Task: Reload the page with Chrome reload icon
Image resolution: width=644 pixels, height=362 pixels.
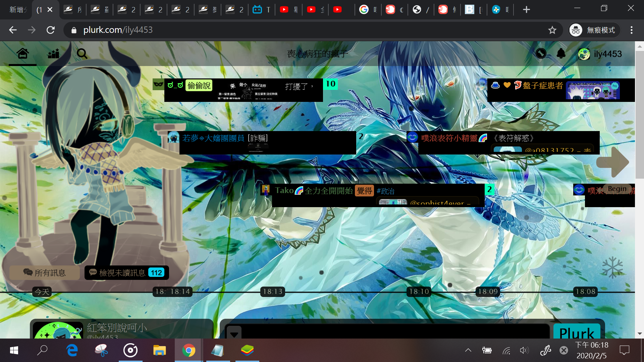Action: click(x=51, y=30)
